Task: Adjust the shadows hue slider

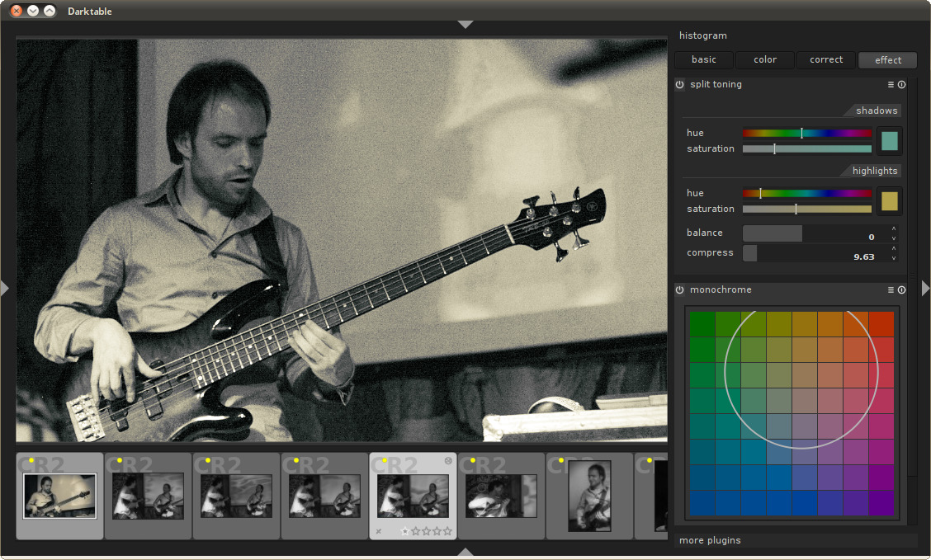Action: click(x=807, y=133)
